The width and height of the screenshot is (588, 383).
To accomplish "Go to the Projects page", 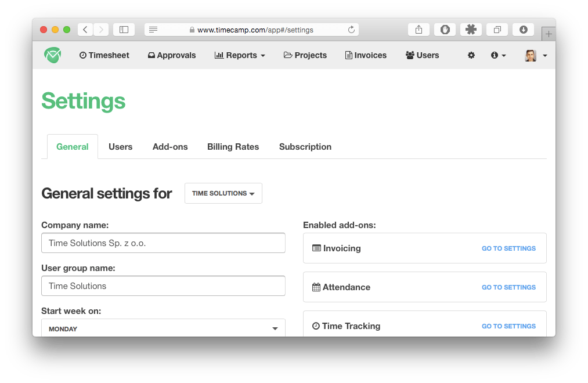I will 305,55.
